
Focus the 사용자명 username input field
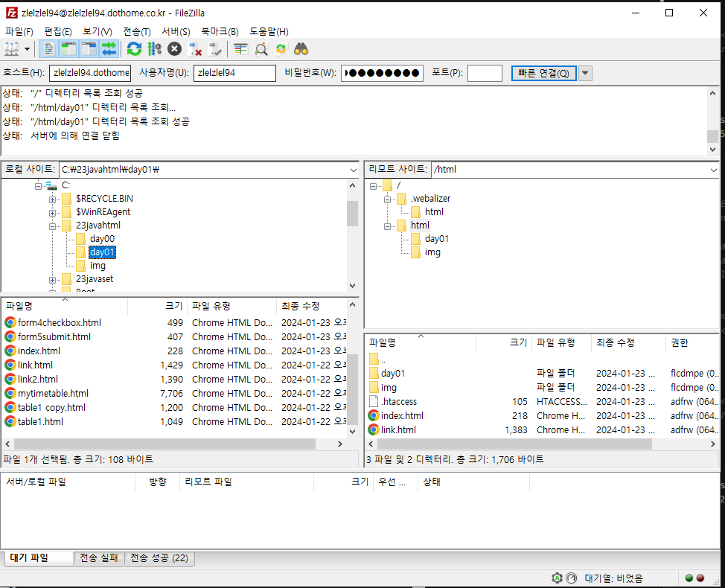coord(234,73)
